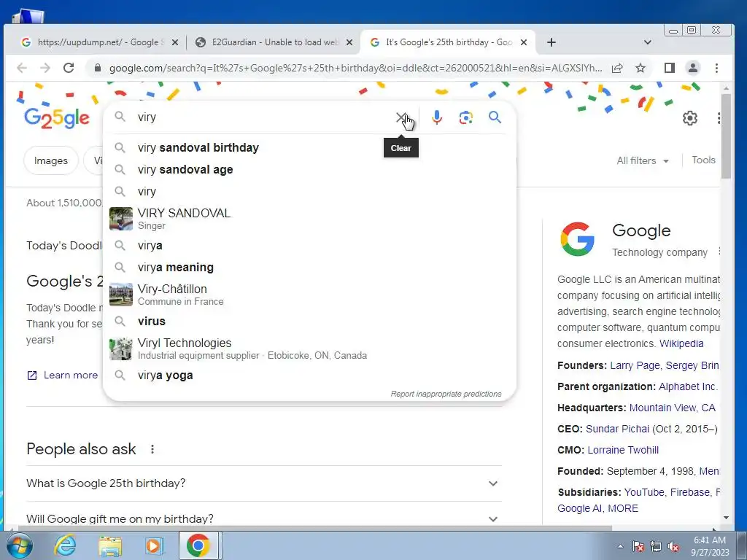Expand 'What is Google 25th birthday?'
The height and width of the screenshot is (560, 747).
click(264, 483)
